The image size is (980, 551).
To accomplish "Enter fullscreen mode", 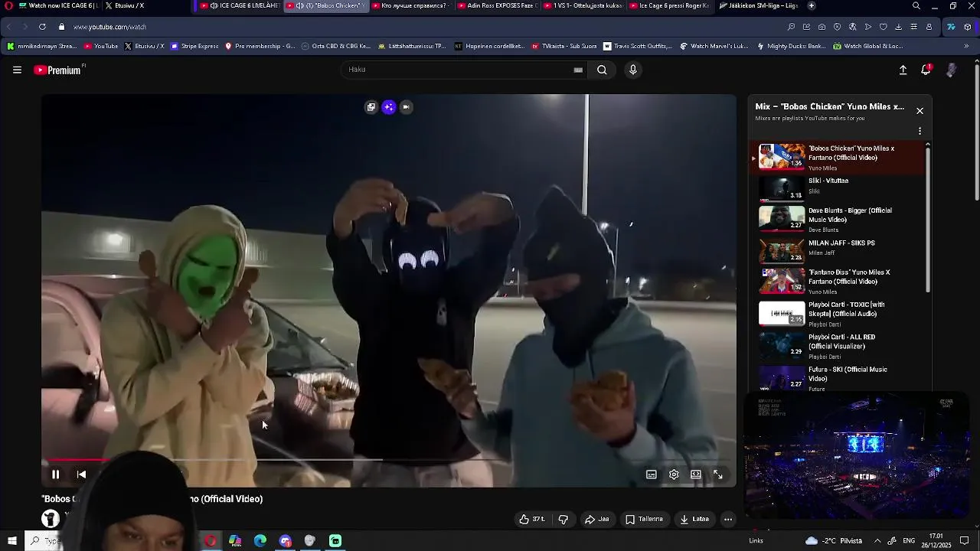I will (x=718, y=474).
